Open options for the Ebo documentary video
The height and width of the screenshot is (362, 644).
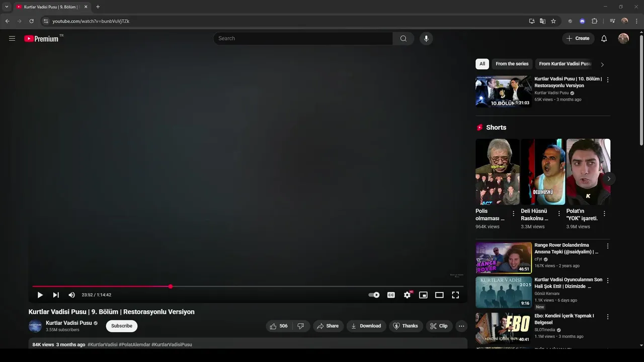pyautogui.click(x=608, y=317)
